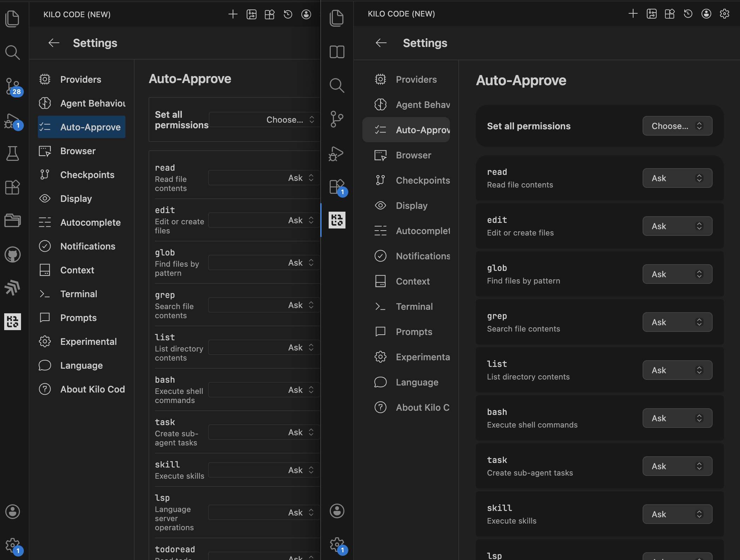Click profile icon in left panel header
This screenshot has width=740, height=560.
tap(306, 14)
